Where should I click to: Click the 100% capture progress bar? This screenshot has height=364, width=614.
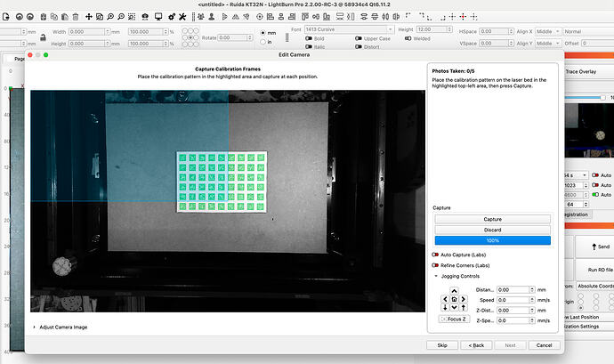coord(493,240)
